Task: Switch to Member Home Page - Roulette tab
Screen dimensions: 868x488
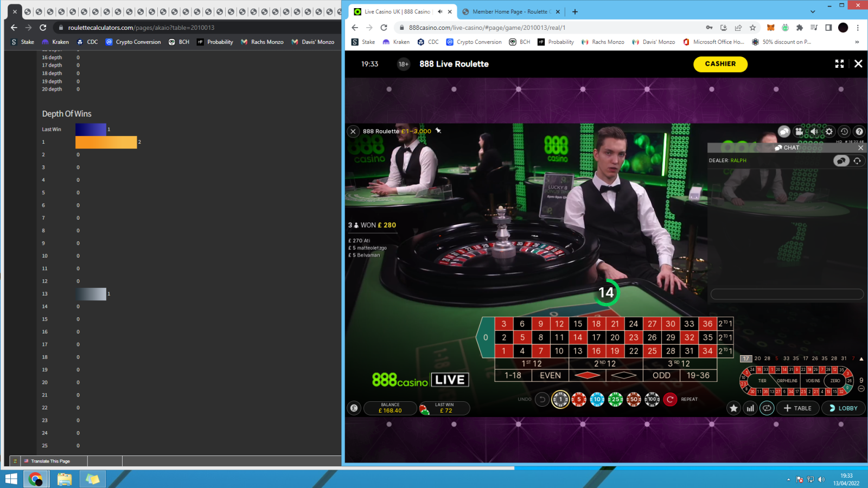Action: pos(510,11)
